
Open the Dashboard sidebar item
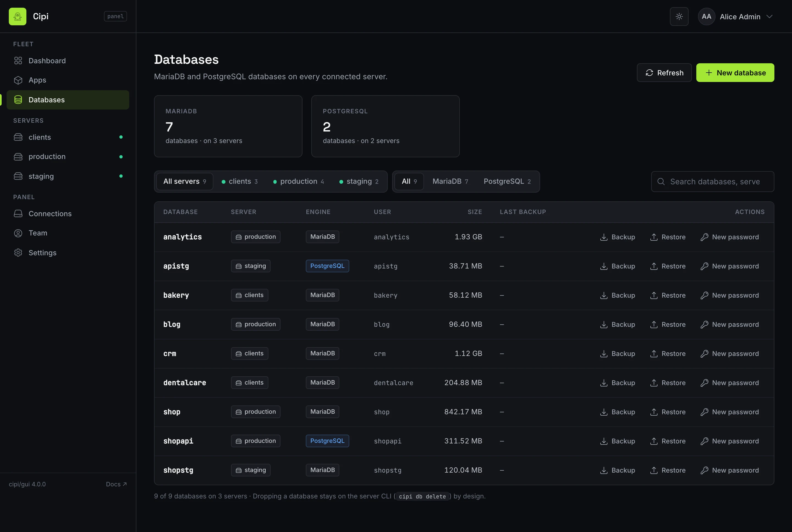(x=68, y=61)
